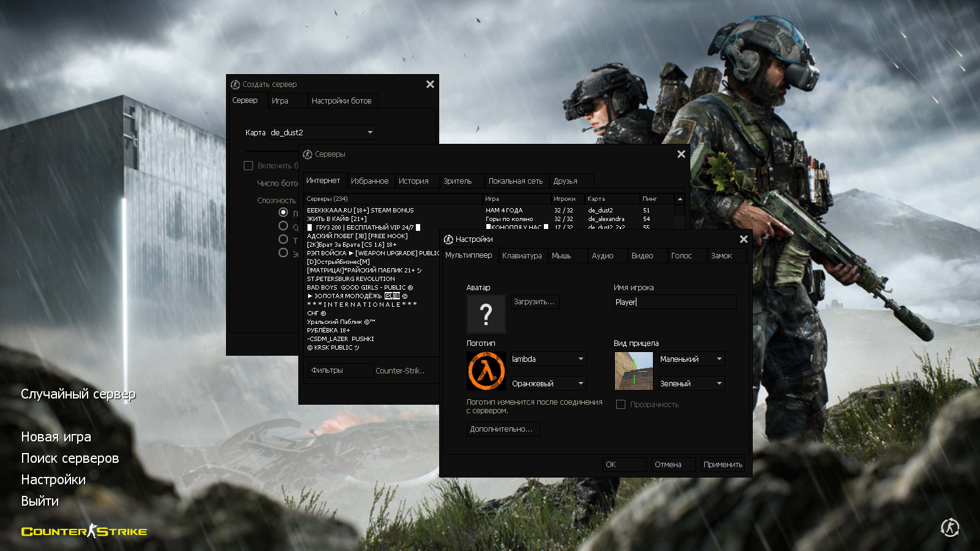Open the lambda logo dropdown
980x551 pixels.
coord(548,359)
